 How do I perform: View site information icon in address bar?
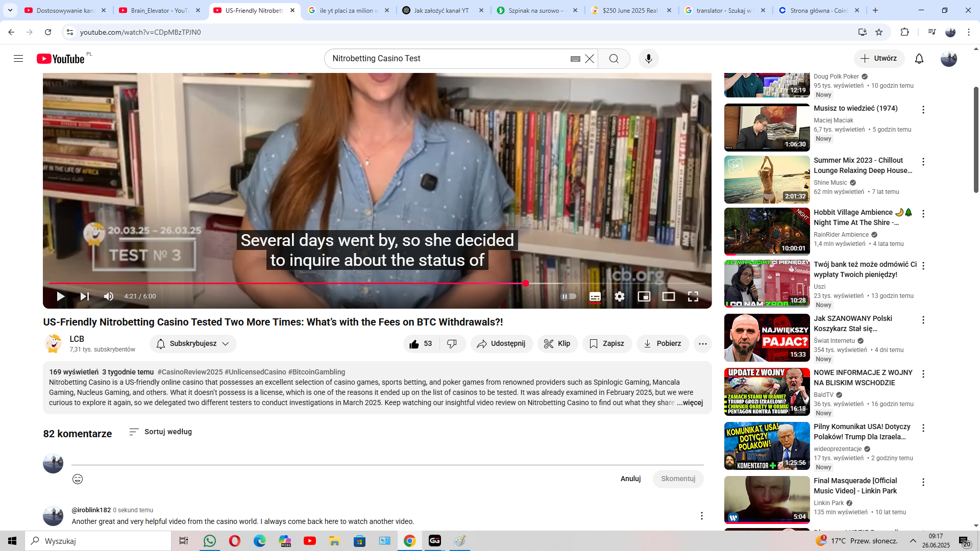pos(70,32)
